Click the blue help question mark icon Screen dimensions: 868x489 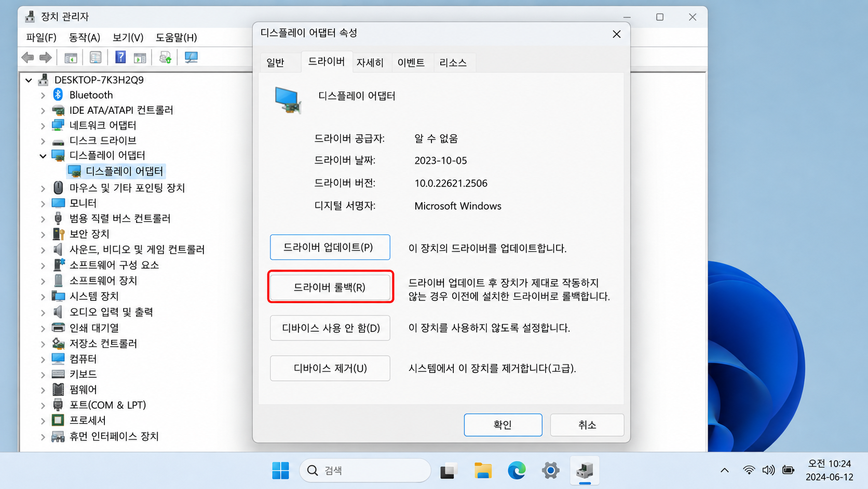point(120,57)
